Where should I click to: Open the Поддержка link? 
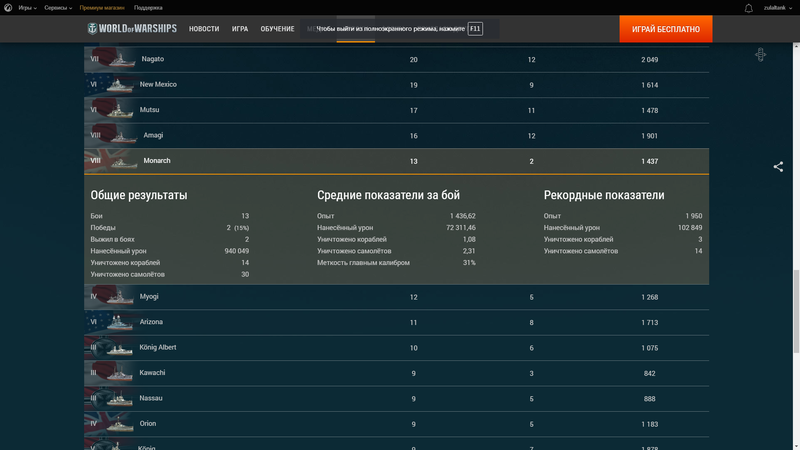148,8
